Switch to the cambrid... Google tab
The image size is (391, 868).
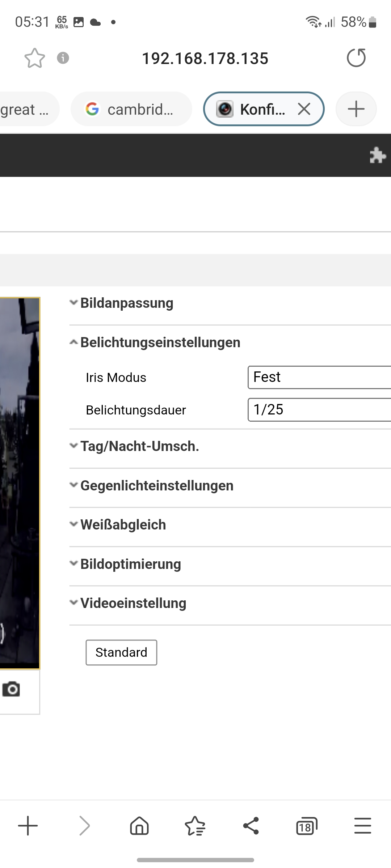[x=131, y=109]
